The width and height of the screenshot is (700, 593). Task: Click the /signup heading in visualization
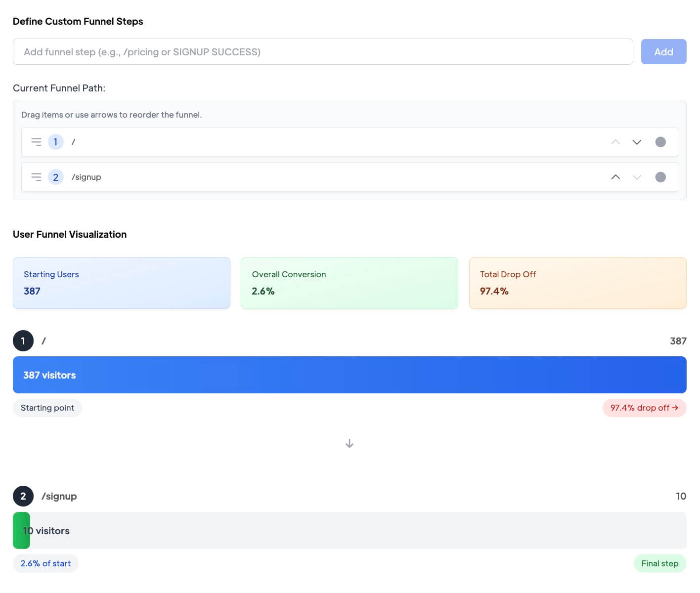[x=59, y=496]
